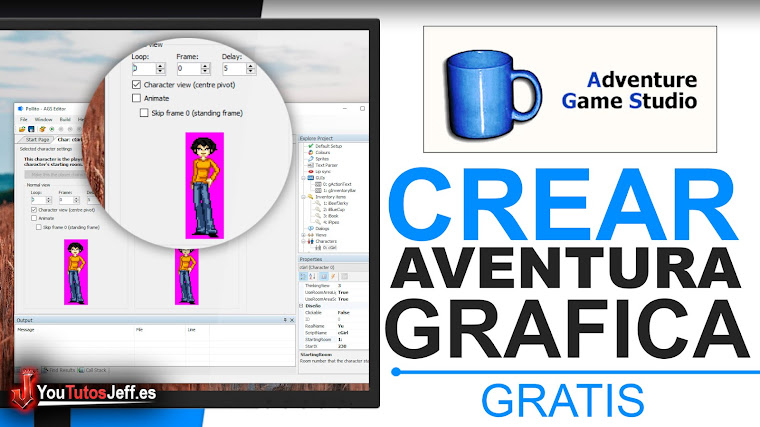The height and width of the screenshot is (427, 760).
Task: Select the Views node
Action: 321,235
